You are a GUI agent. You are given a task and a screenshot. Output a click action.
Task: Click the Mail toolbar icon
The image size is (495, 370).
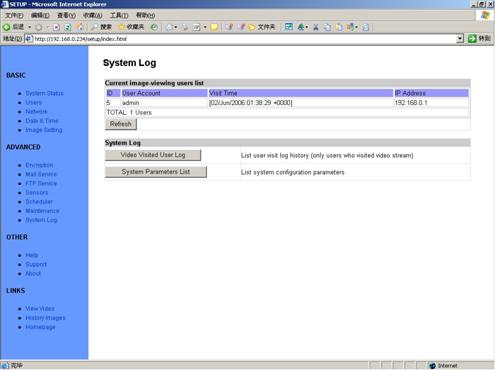(170, 27)
